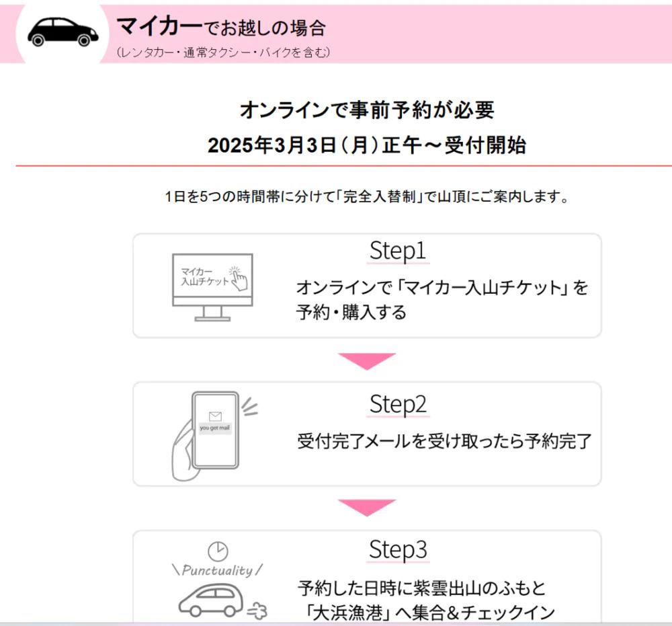Viewport: 672px width, 626px height.
Task: Click the envelope icon on phone screen
Action: pos(215,416)
